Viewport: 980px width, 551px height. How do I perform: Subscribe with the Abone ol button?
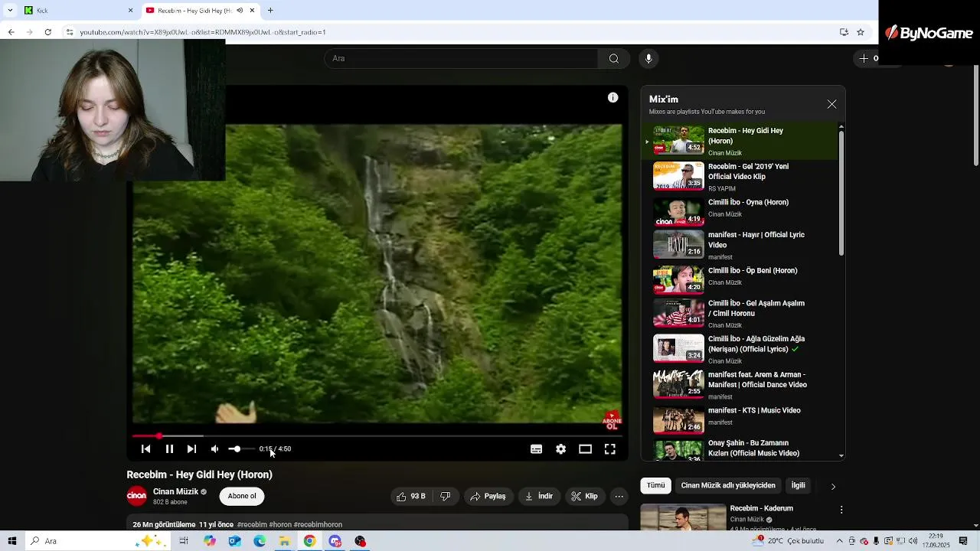point(242,496)
